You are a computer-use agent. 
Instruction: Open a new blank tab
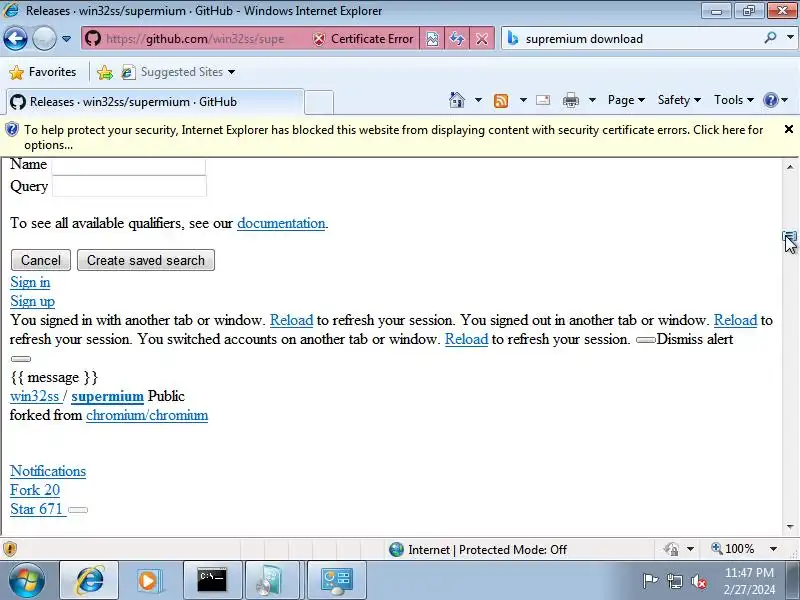[x=319, y=102]
